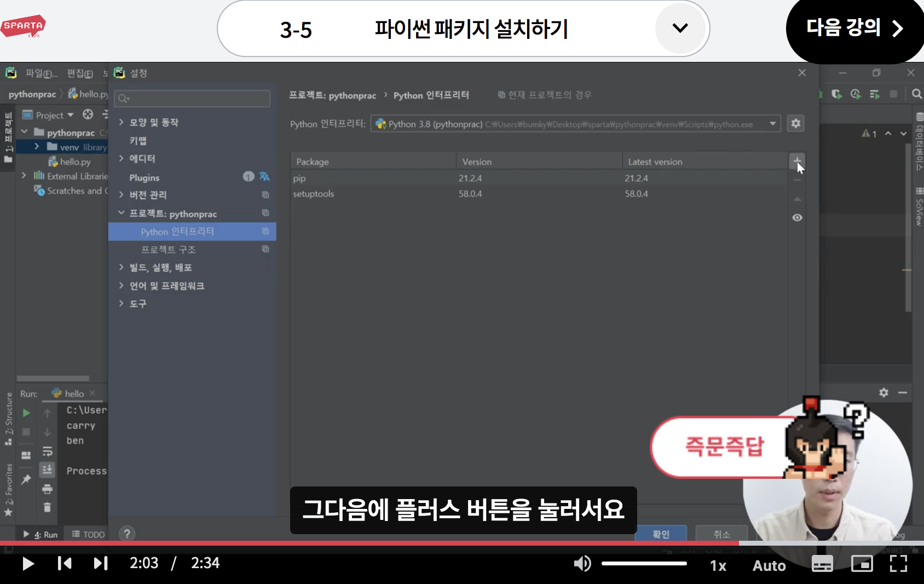Select 키맵 in settings list

(138, 140)
